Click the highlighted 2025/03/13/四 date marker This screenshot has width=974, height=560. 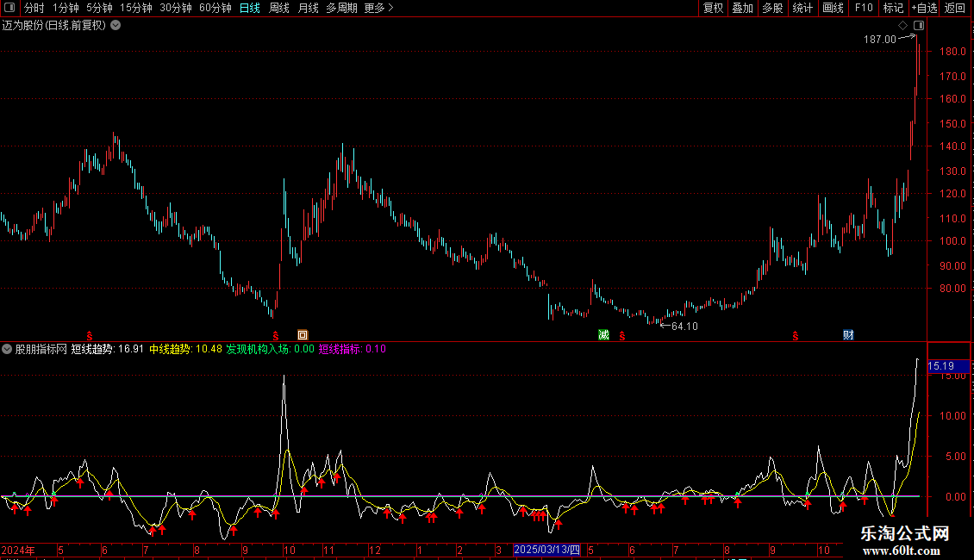coord(546,550)
